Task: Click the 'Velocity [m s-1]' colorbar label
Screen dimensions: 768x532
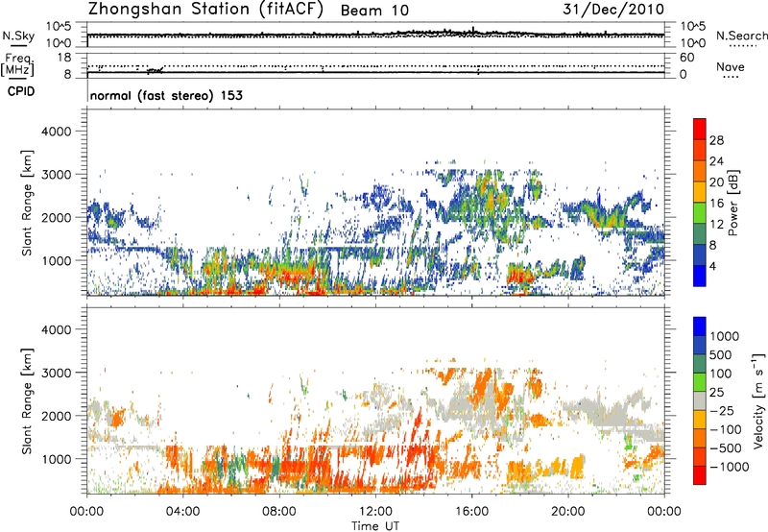Action: [x=758, y=400]
